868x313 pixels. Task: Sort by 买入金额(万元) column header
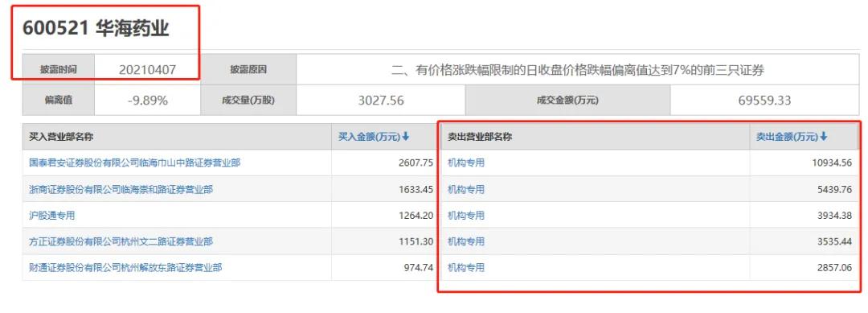374,137
